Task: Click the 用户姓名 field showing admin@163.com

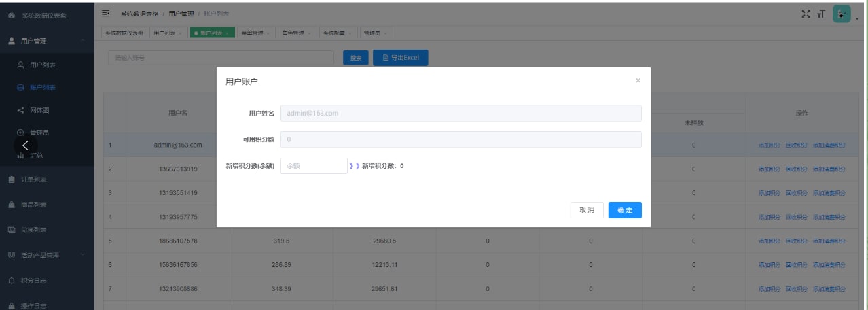Action: pos(460,113)
